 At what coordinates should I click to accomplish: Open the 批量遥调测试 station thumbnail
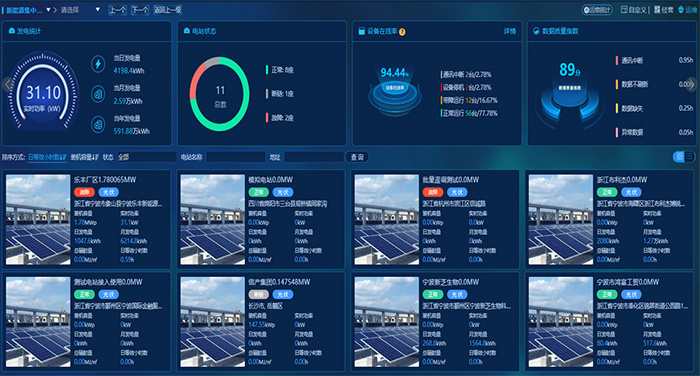(x=387, y=220)
